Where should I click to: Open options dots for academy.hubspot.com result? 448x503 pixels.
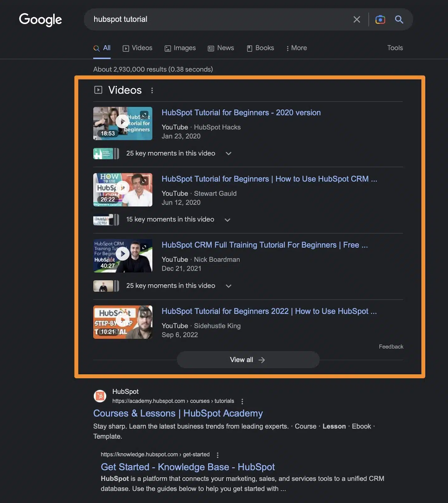pos(242,401)
